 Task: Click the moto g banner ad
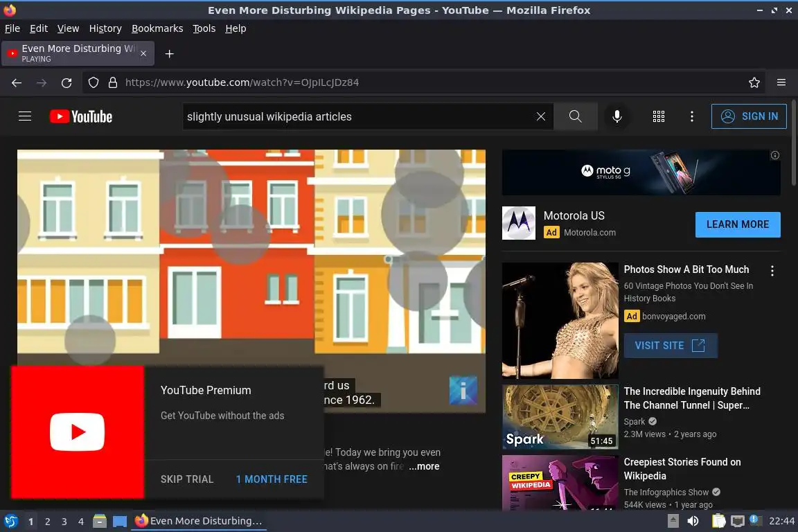(641, 172)
